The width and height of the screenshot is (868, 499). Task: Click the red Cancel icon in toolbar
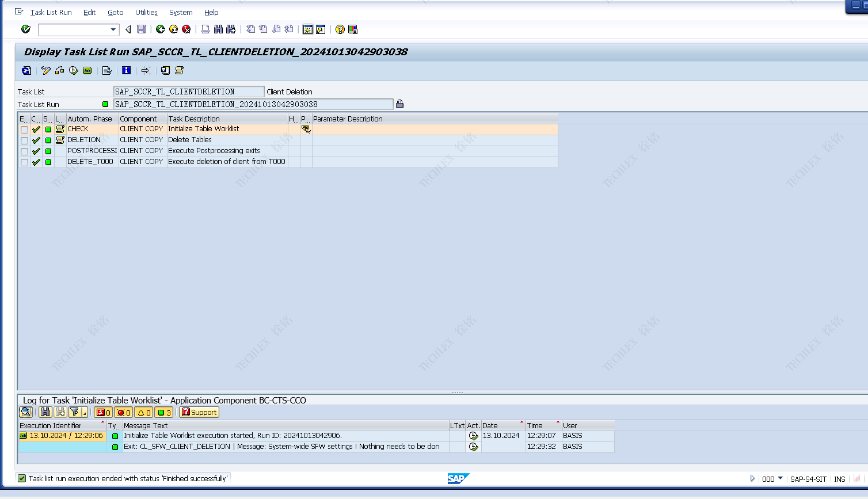coord(186,29)
